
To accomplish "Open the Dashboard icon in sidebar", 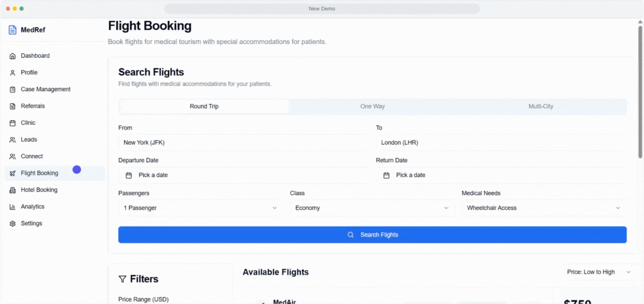I will coord(12,55).
